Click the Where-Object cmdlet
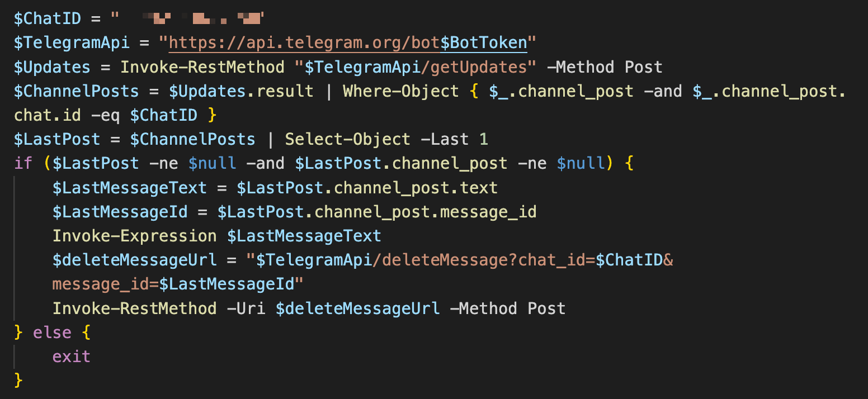This screenshot has width=868, height=399. (400, 91)
